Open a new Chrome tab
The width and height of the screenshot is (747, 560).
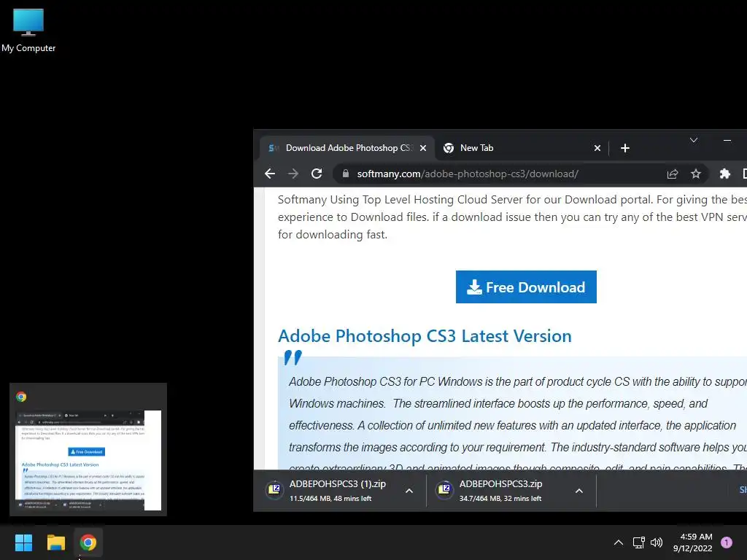click(x=625, y=148)
